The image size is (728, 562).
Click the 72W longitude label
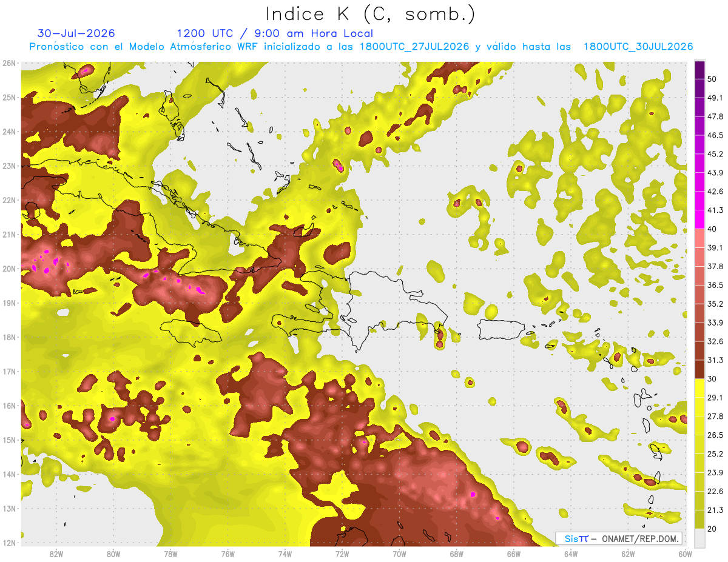342,554
